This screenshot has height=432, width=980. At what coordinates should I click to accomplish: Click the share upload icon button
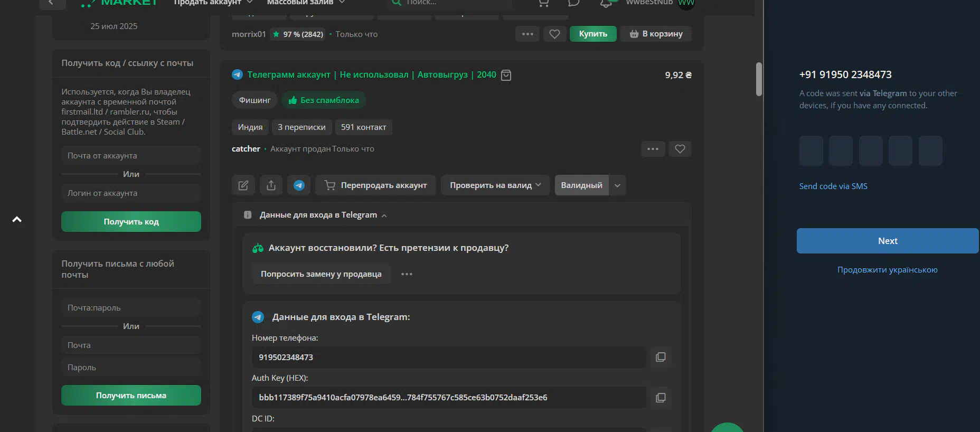271,185
